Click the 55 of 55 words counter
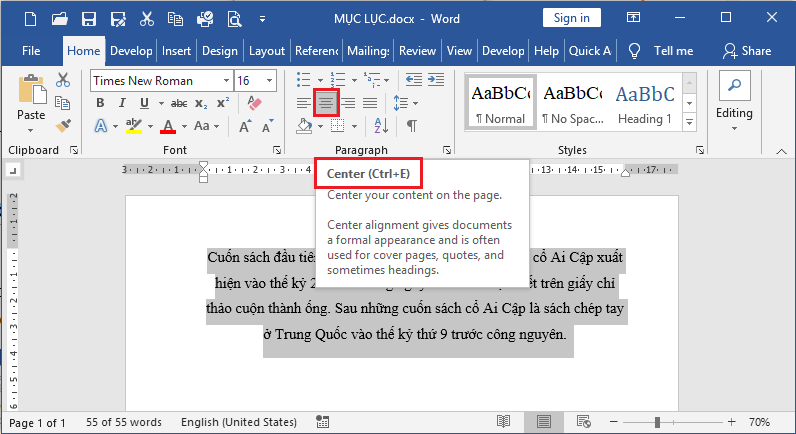The width and height of the screenshot is (796, 434). (x=124, y=422)
